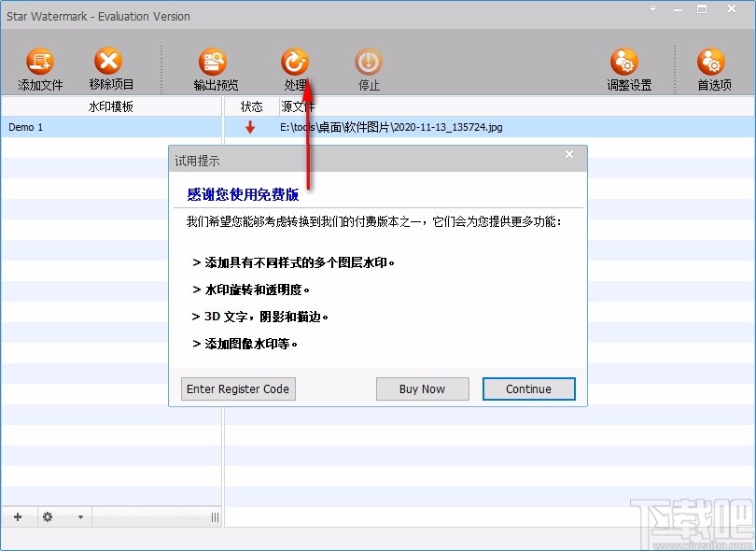
Task: Click the Continue button
Action: pyautogui.click(x=529, y=389)
